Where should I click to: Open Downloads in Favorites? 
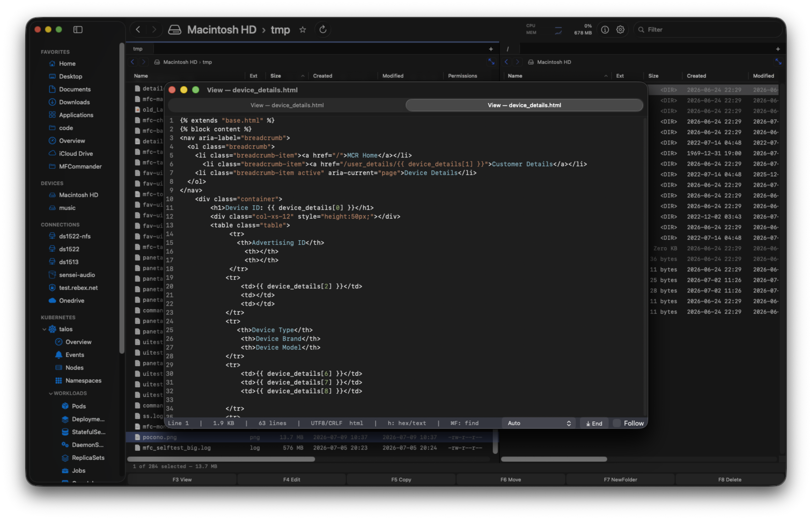[74, 102]
